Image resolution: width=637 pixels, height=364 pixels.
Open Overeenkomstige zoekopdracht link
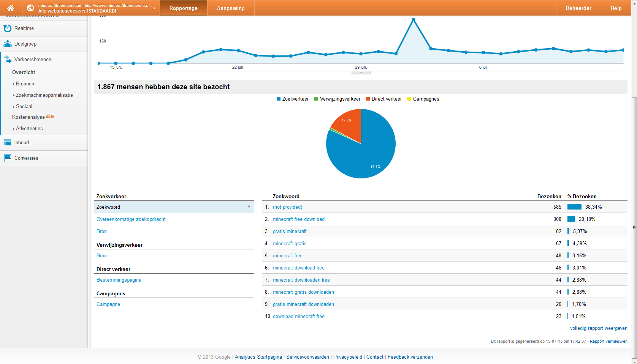coord(131,219)
